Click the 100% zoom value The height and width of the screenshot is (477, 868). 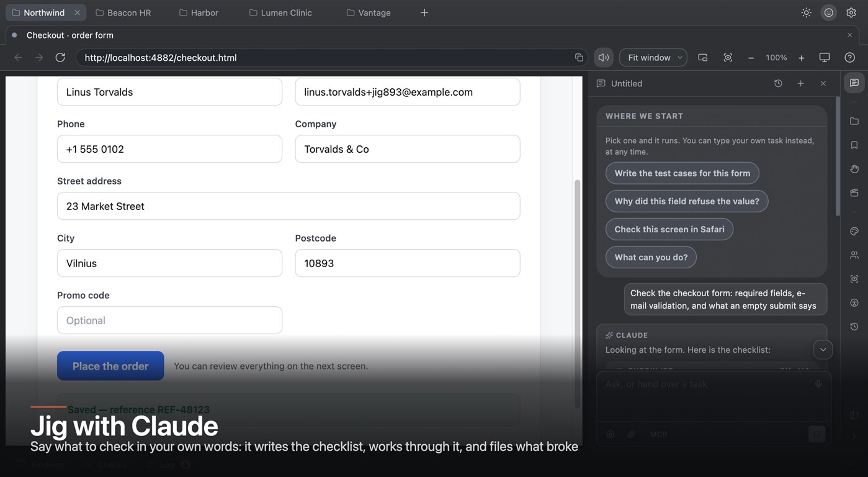point(776,58)
